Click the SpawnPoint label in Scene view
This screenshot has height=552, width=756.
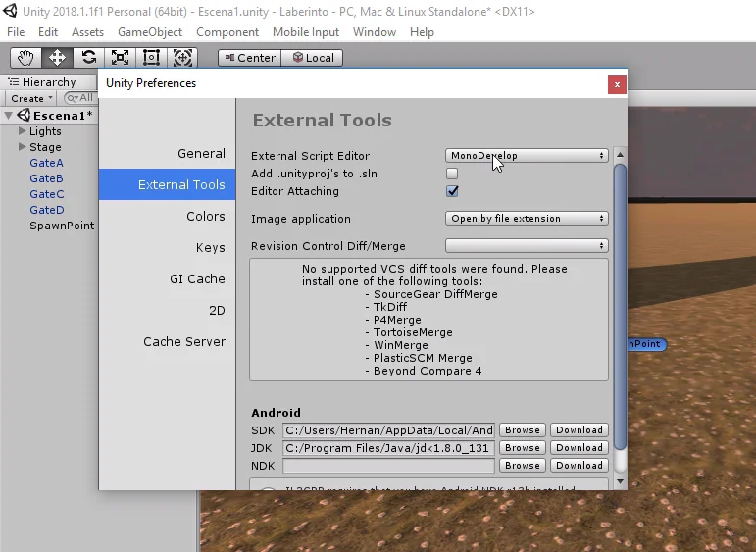pyautogui.click(x=646, y=344)
